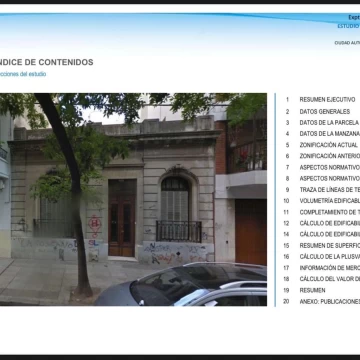Select the 'ANEXO: PUBLICACIONES' index entry
360x360 pixels.
pyautogui.click(x=330, y=301)
